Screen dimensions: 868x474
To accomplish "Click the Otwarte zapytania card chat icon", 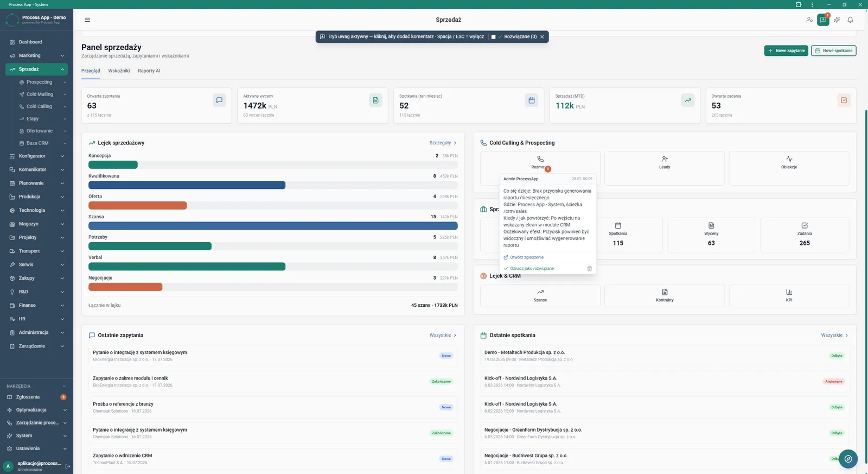I will click(x=219, y=100).
